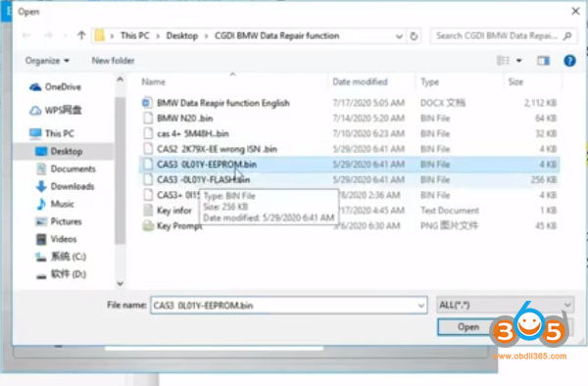Select 'Desktop' in address breadcrumb
588x386 pixels.
pyautogui.click(x=182, y=35)
